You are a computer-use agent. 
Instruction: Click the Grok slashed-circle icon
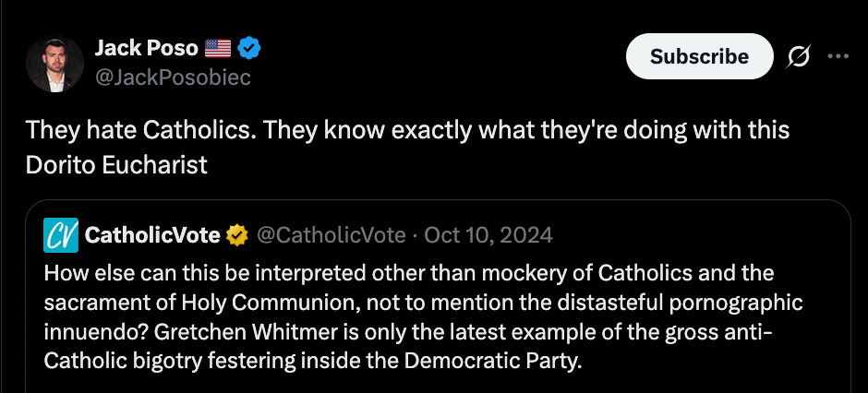coord(796,56)
